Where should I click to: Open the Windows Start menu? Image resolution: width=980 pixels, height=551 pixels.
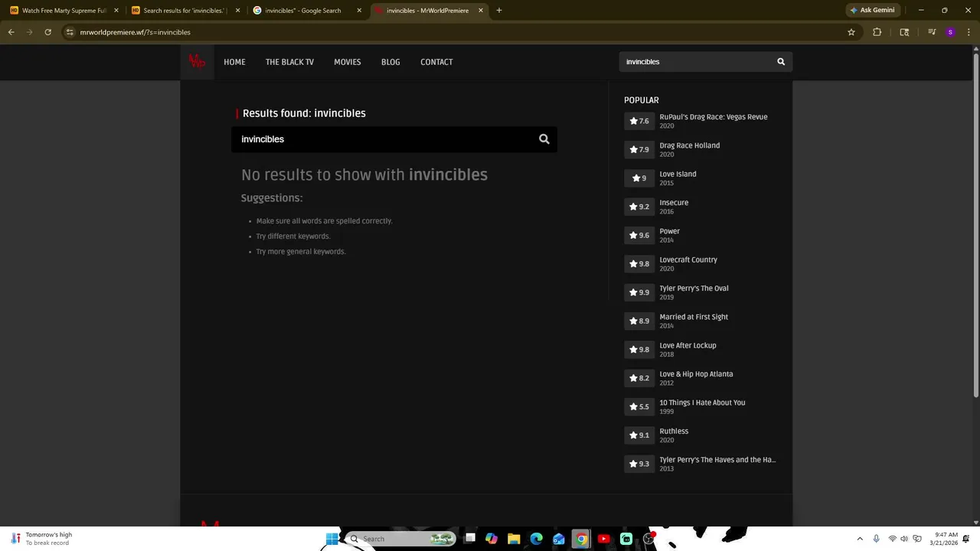(332, 539)
